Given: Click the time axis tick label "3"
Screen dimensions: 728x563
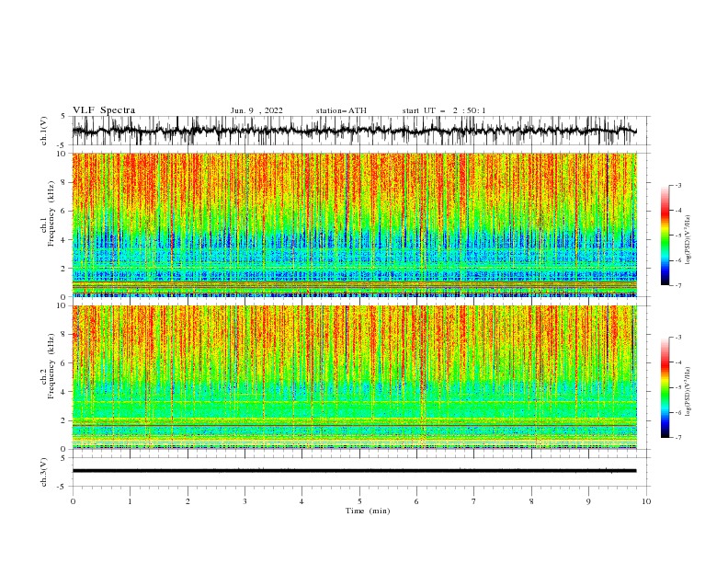Looking at the screenshot, I should tap(245, 501).
